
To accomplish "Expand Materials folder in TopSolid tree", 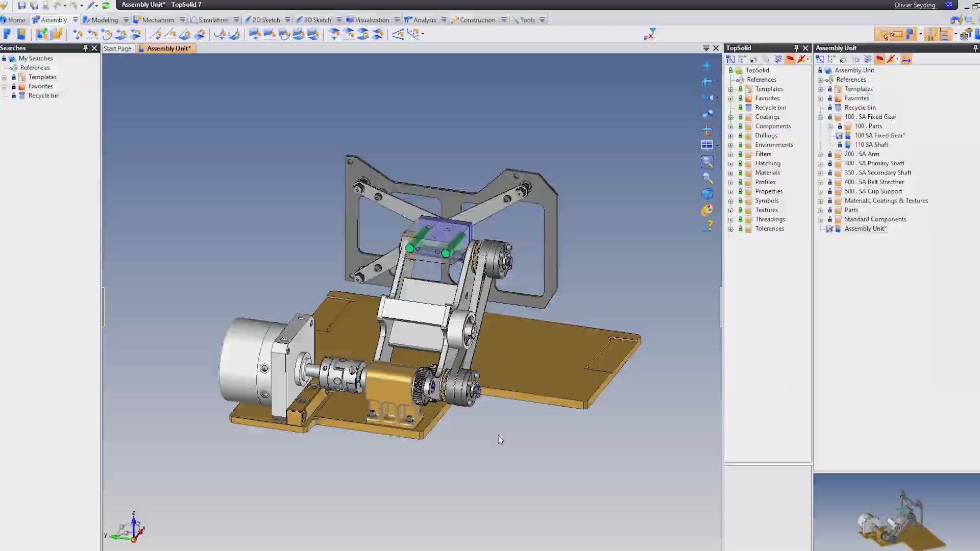I will pyautogui.click(x=731, y=173).
